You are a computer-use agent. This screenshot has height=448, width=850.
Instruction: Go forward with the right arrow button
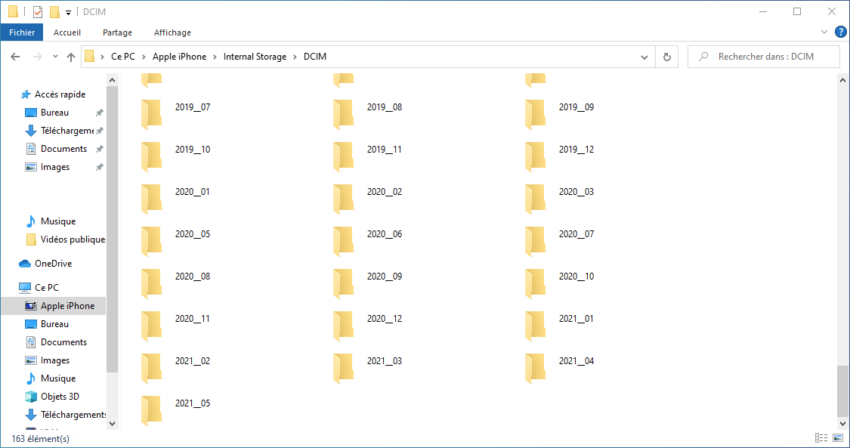[x=37, y=56]
